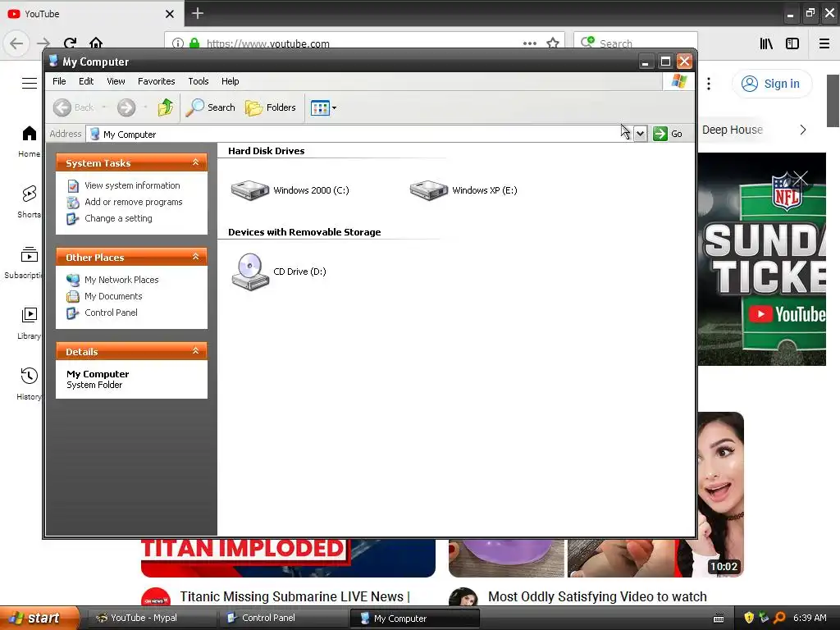Toggle the browser sidebar icon
Image resolution: width=840 pixels, height=630 pixels.
tap(792, 43)
